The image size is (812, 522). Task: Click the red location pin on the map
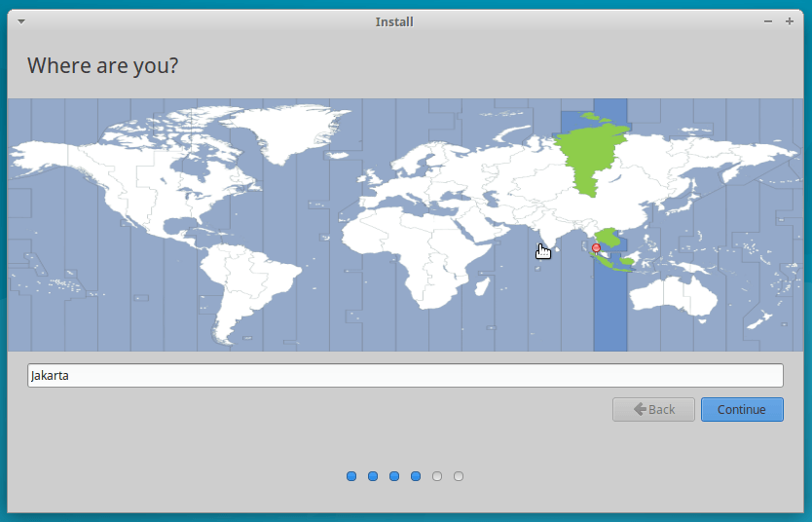(596, 249)
